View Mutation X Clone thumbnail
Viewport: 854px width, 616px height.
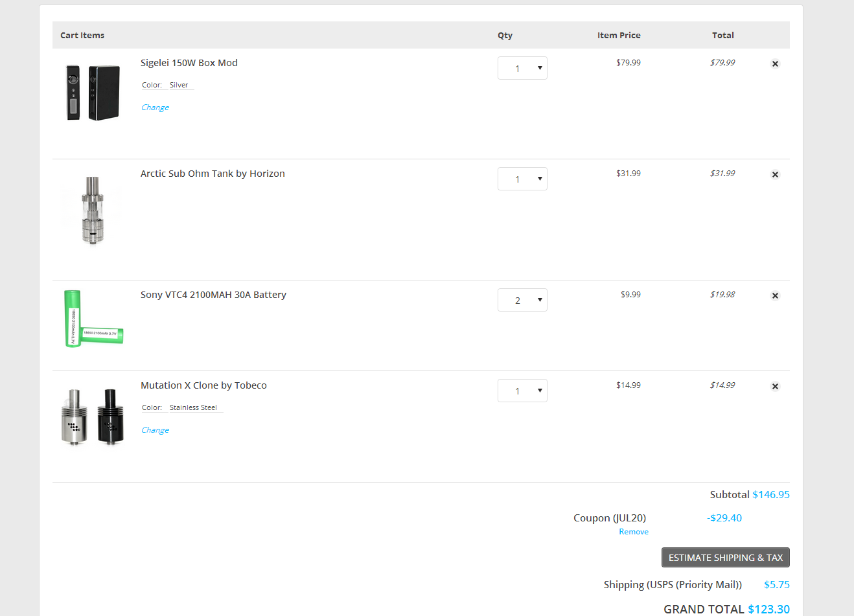[x=93, y=416]
